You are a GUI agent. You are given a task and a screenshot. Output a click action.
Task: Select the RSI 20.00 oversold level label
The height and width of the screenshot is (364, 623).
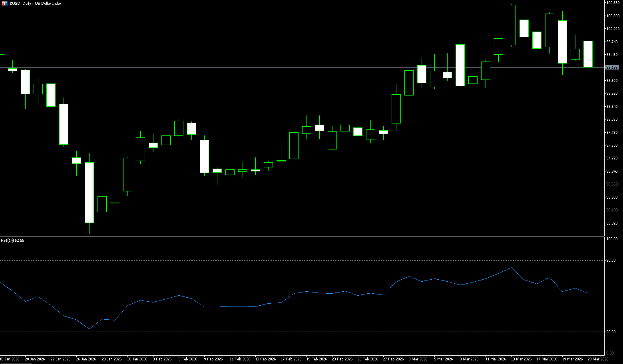611,332
